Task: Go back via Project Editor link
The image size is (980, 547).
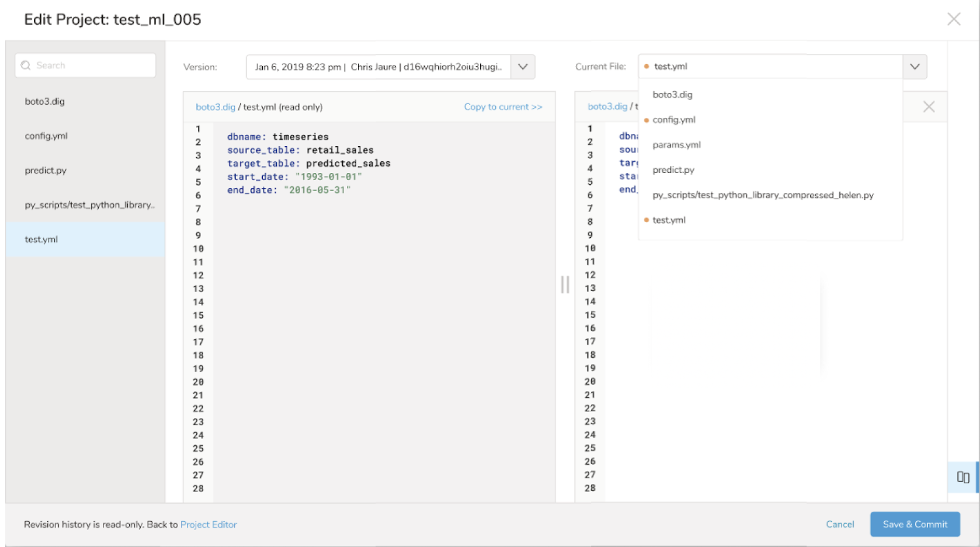Action: [208, 525]
